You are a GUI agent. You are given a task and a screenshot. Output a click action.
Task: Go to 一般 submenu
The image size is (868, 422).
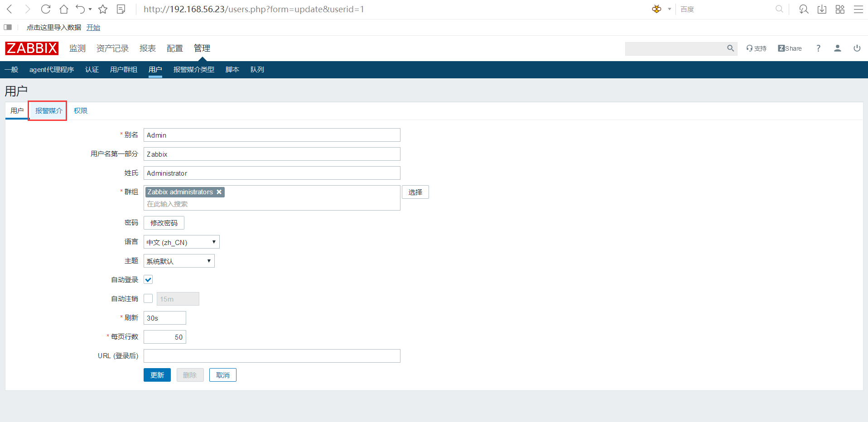(x=11, y=70)
